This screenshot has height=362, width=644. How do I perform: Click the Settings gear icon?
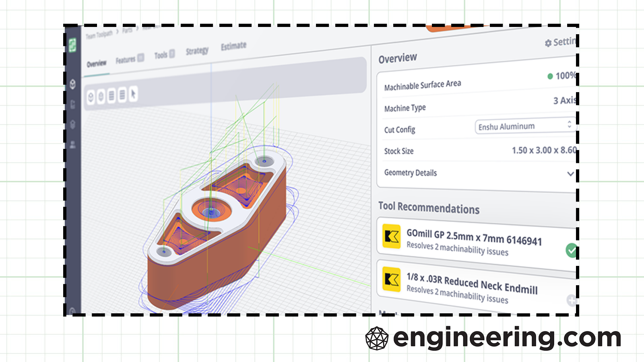pos(548,43)
